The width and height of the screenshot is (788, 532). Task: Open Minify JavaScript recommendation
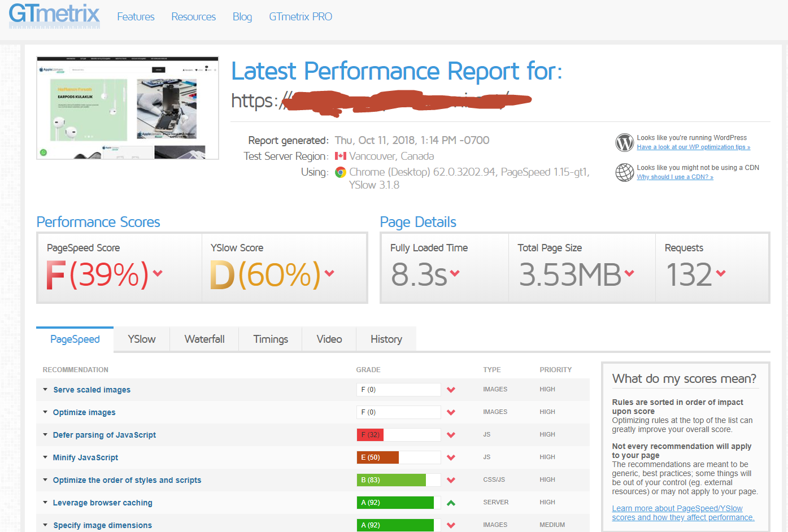pyautogui.click(x=85, y=457)
